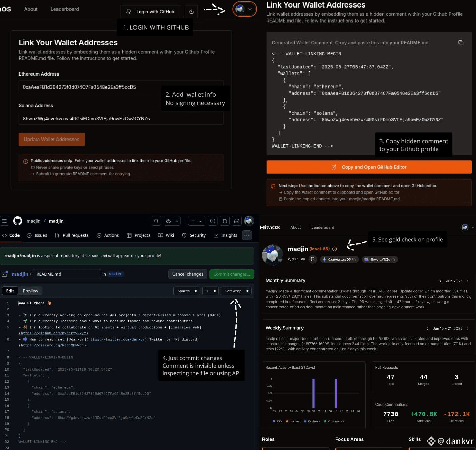The image size is (476, 450).
Task: Open About on the wallet linking form page
Action: coord(31,9)
